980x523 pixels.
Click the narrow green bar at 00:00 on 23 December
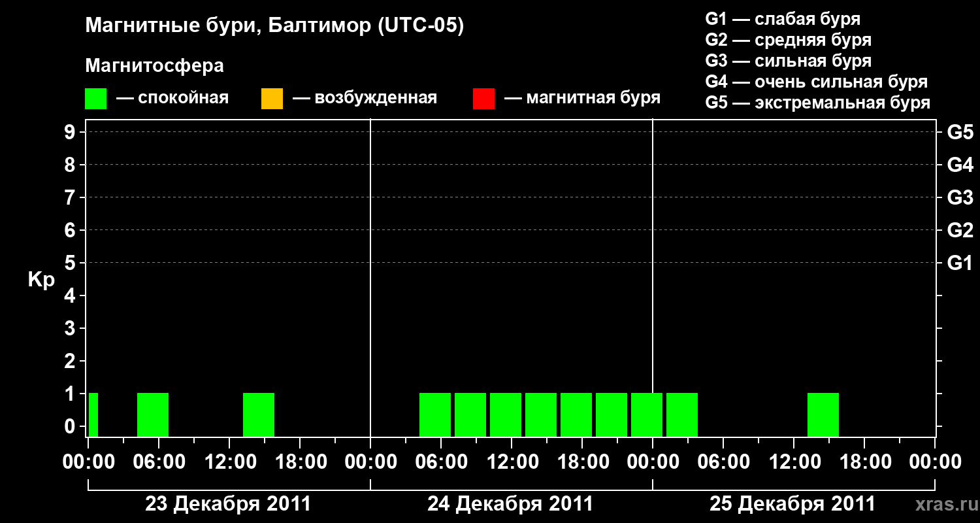click(x=93, y=415)
